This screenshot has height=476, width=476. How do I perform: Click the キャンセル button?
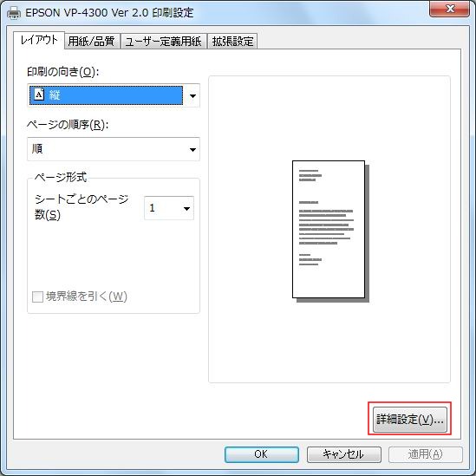pos(343,454)
